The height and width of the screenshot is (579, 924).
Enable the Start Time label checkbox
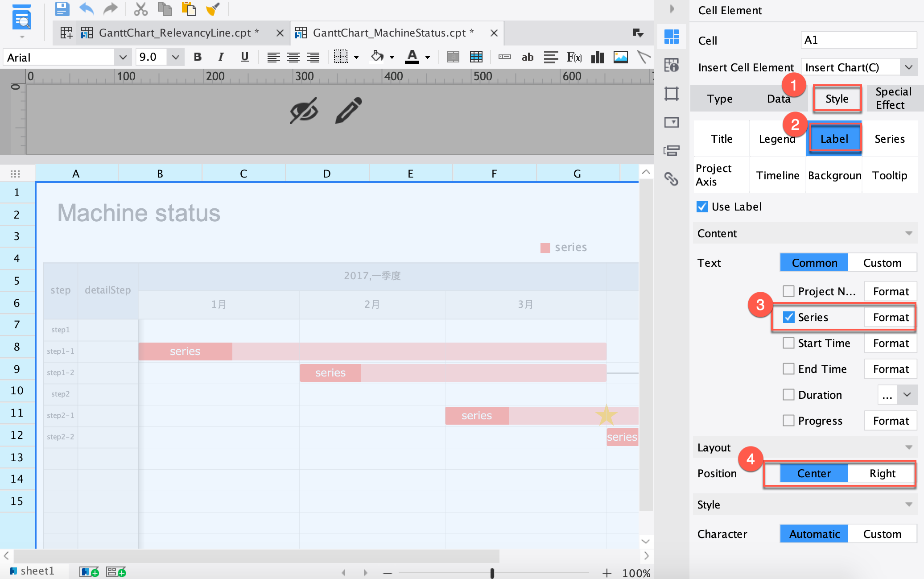[788, 343]
